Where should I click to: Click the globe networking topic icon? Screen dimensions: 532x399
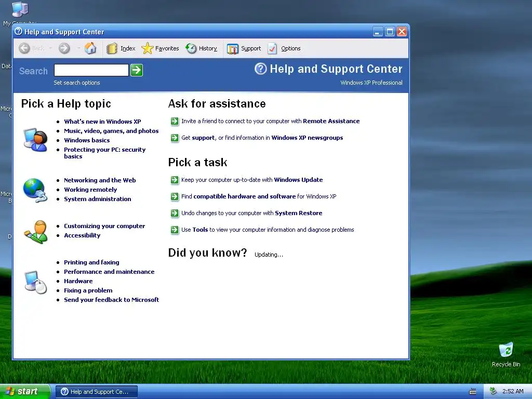pos(35,190)
